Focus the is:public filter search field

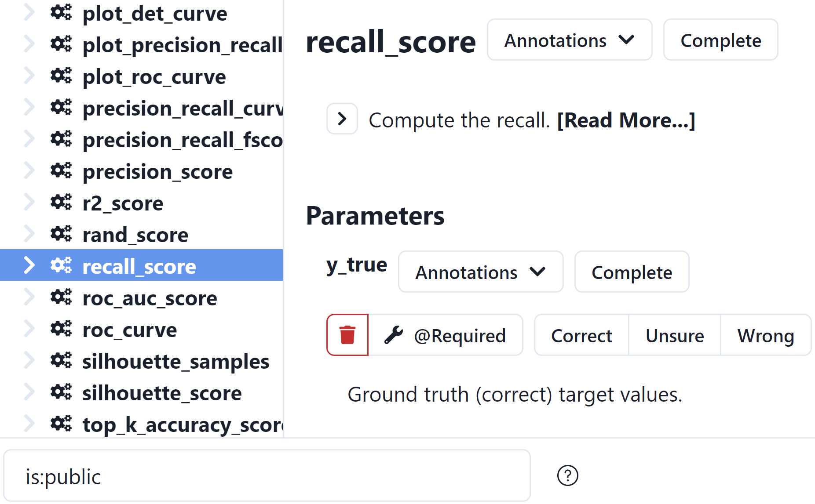click(x=267, y=476)
